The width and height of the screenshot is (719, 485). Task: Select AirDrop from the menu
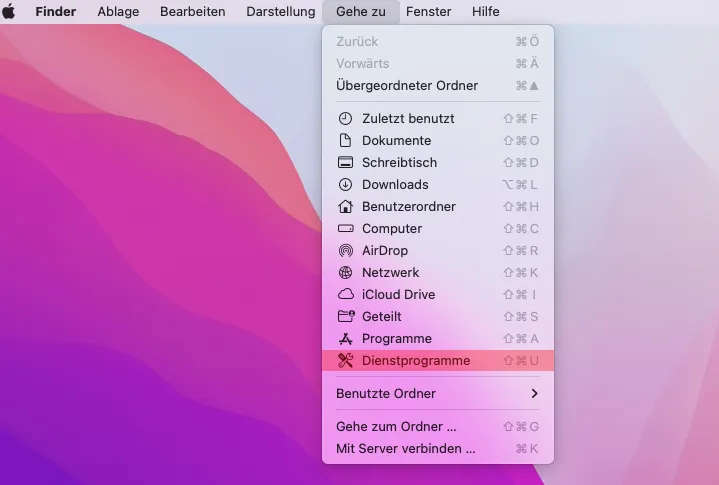(438, 251)
